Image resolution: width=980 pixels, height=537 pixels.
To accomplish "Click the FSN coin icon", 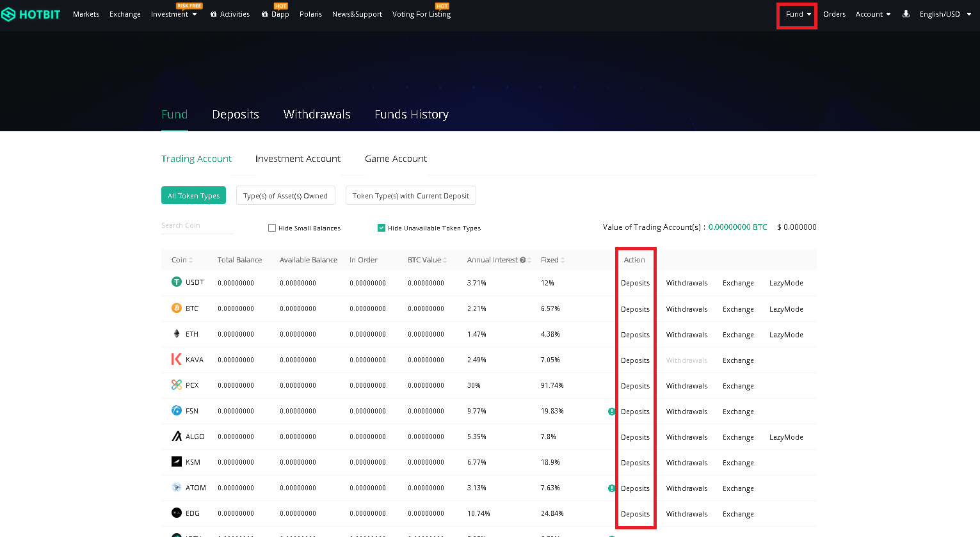I will point(177,410).
